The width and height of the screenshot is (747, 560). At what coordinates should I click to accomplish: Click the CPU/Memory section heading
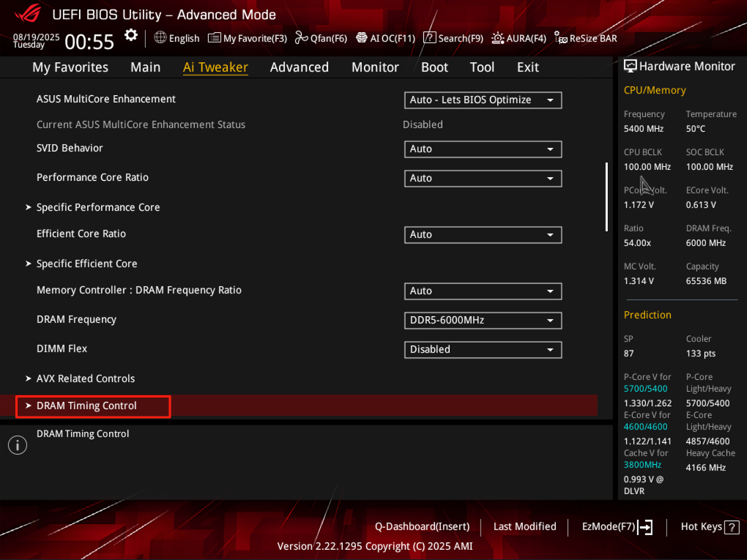[x=655, y=91]
